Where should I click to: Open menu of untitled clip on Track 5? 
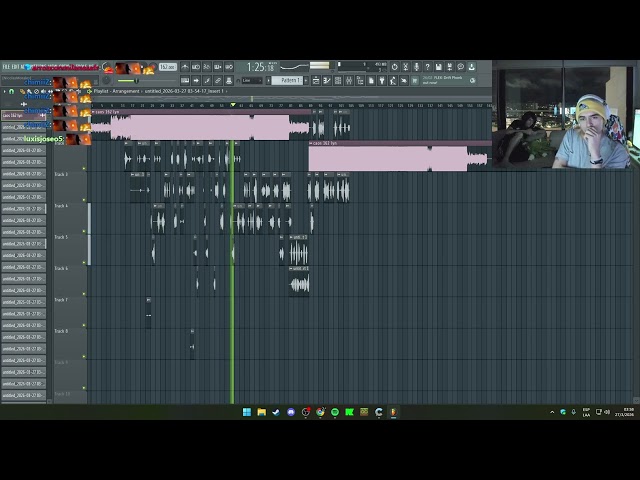click(291, 237)
